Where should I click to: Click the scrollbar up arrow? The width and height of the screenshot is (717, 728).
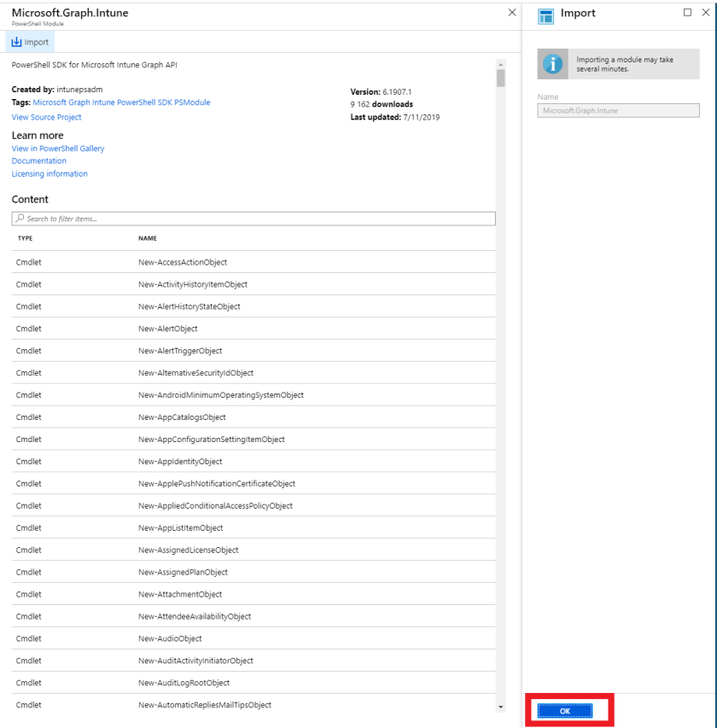tap(500, 64)
